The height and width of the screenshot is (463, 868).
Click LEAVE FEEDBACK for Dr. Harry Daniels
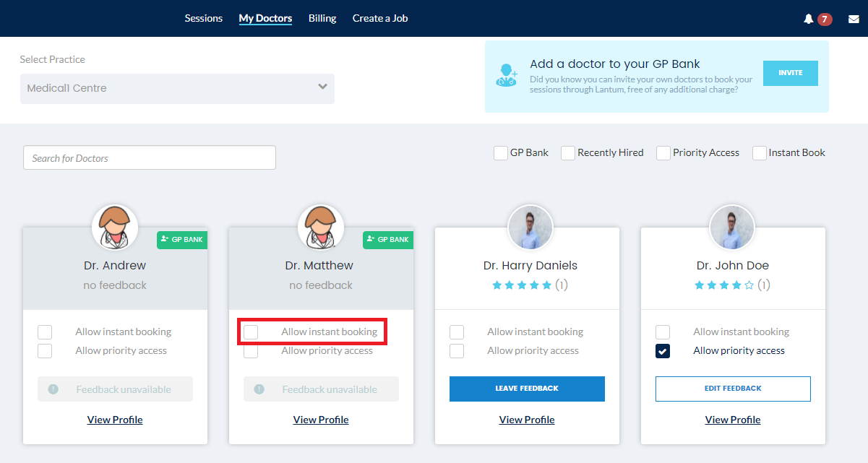(527, 389)
